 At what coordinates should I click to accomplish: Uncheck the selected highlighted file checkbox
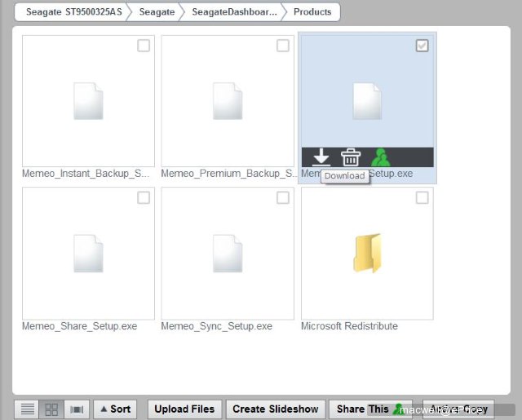(x=422, y=46)
